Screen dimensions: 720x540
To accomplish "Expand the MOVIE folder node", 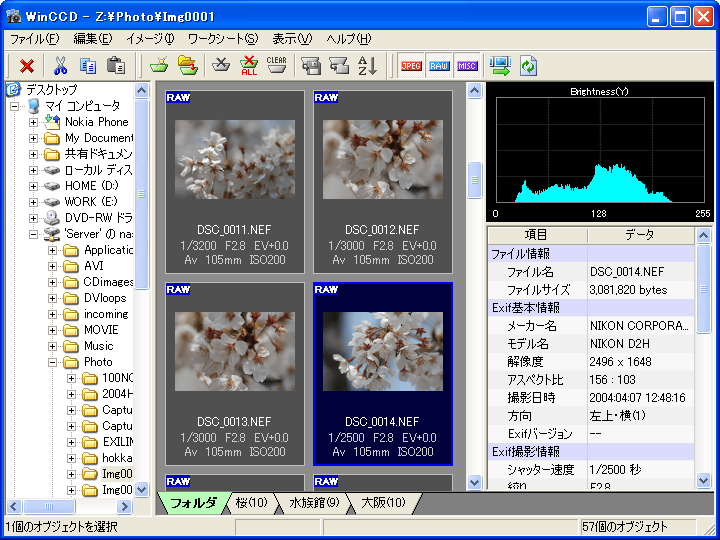I will [52, 330].
